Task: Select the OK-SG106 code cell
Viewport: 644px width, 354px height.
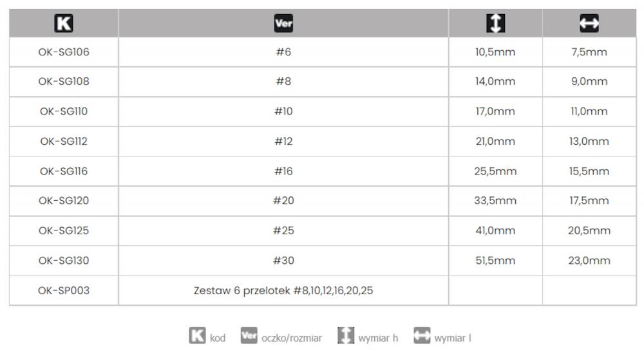Action: [x=64, y=51]
